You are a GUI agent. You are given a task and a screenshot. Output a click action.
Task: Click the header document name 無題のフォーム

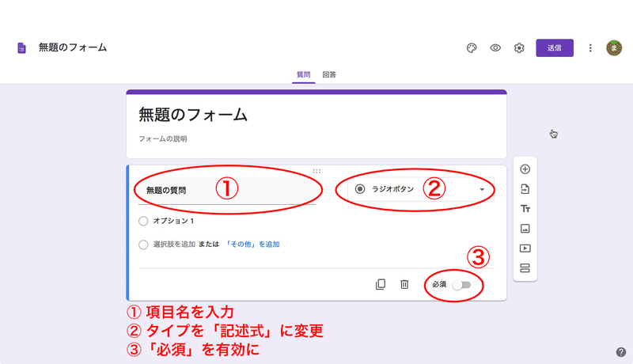[x=73, y=47]
